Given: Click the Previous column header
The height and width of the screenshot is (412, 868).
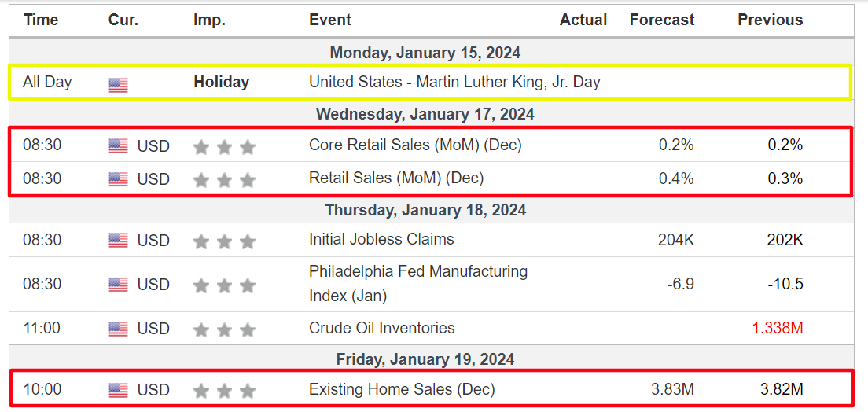Looking at the screenshot, I should coord(770,20).
